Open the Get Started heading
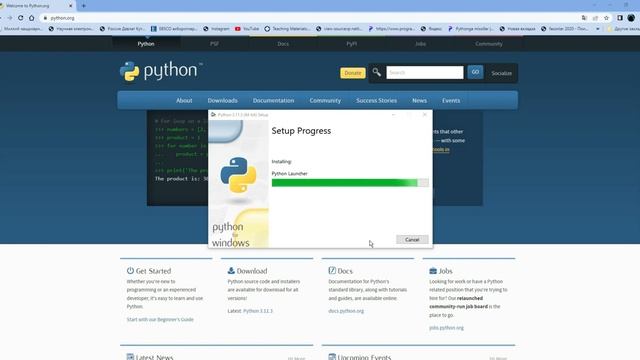640x360 pixels. point(153,271)
